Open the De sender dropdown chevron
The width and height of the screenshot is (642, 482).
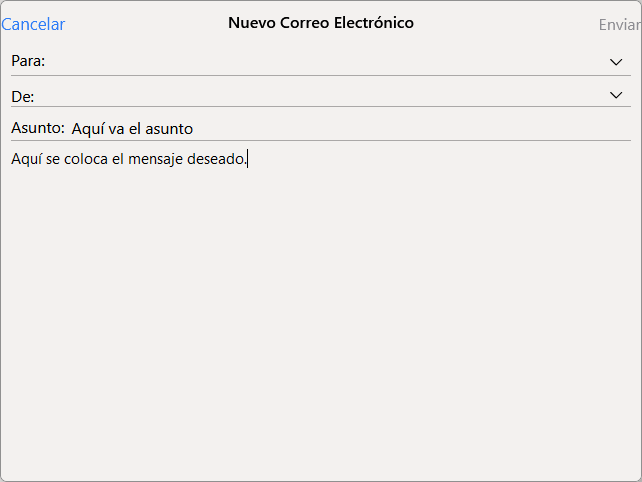(x=616, y=95)
